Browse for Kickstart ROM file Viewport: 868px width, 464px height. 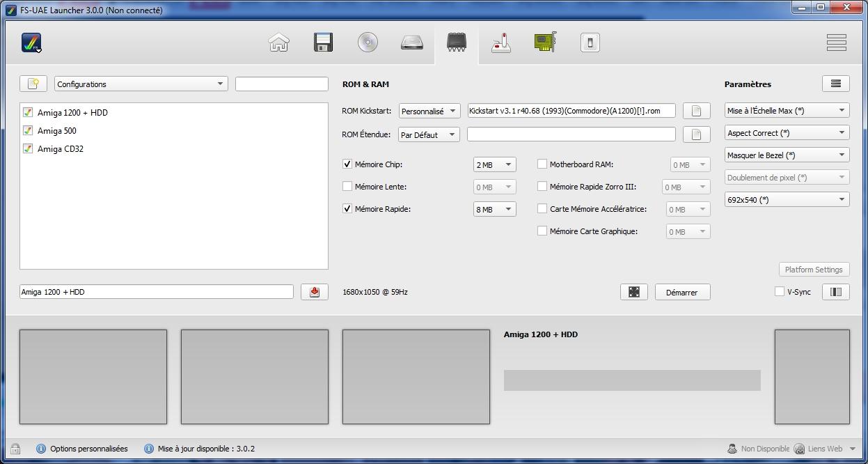696,111
